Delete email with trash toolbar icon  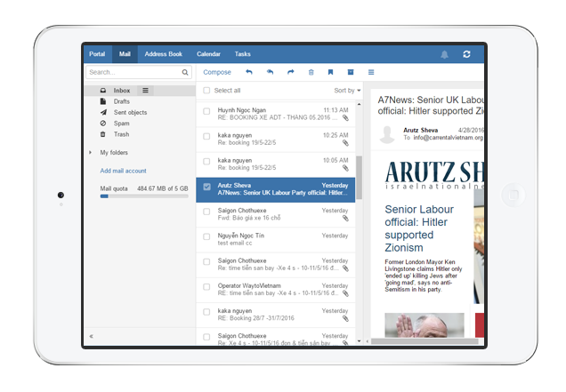311,72
